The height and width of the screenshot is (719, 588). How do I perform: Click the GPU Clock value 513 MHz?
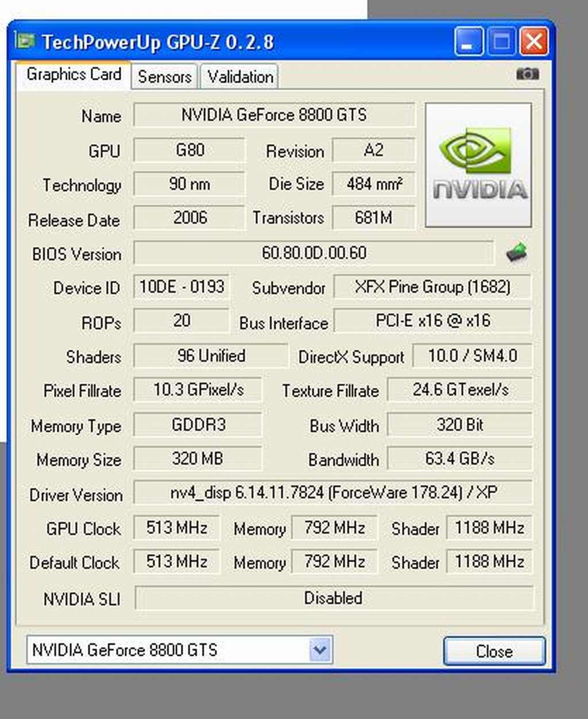(x=176, y=527)
